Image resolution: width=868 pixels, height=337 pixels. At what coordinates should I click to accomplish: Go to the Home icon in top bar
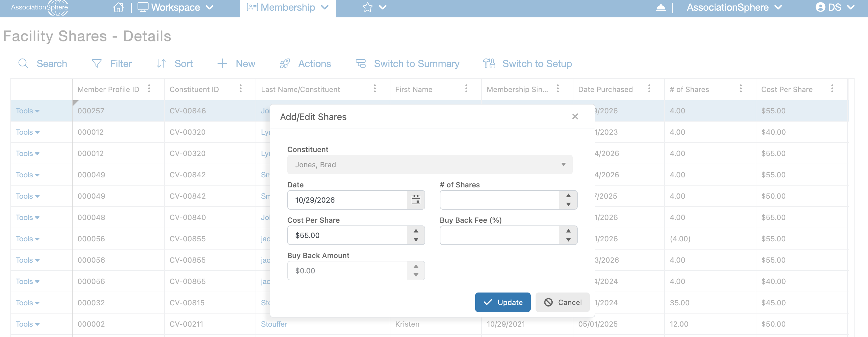pos(118,7)
